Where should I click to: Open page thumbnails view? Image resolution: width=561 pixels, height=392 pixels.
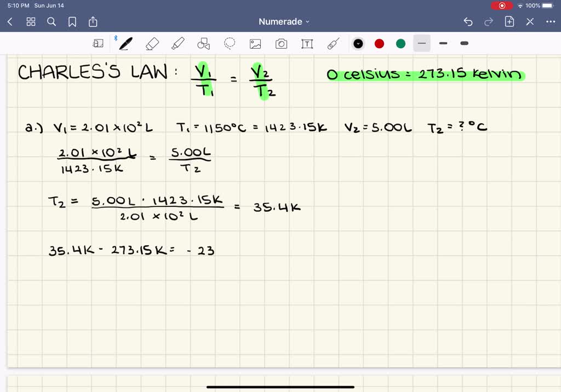coord(31,21)
